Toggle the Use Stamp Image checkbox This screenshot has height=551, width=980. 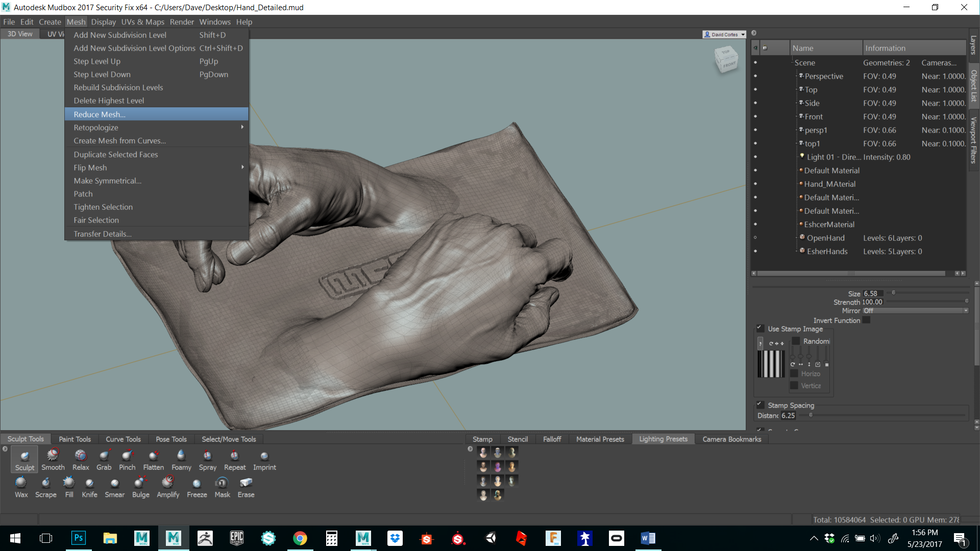coord(759,328)
